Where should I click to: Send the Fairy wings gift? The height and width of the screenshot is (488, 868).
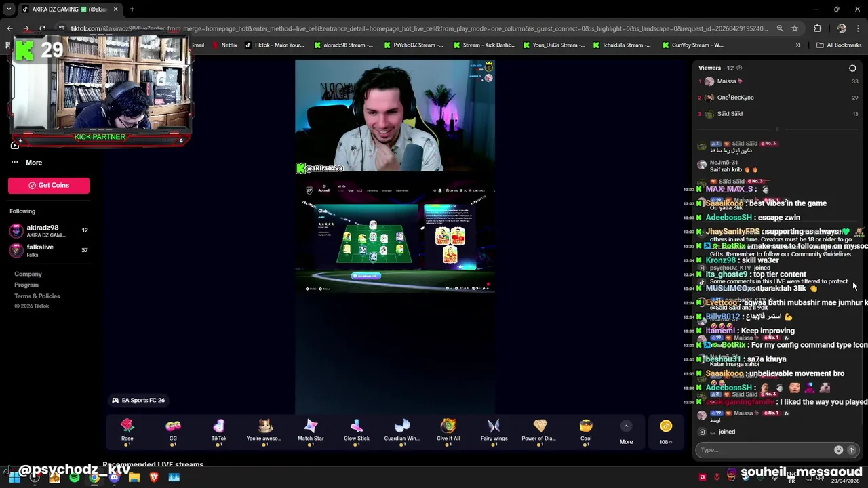[494, 431]
